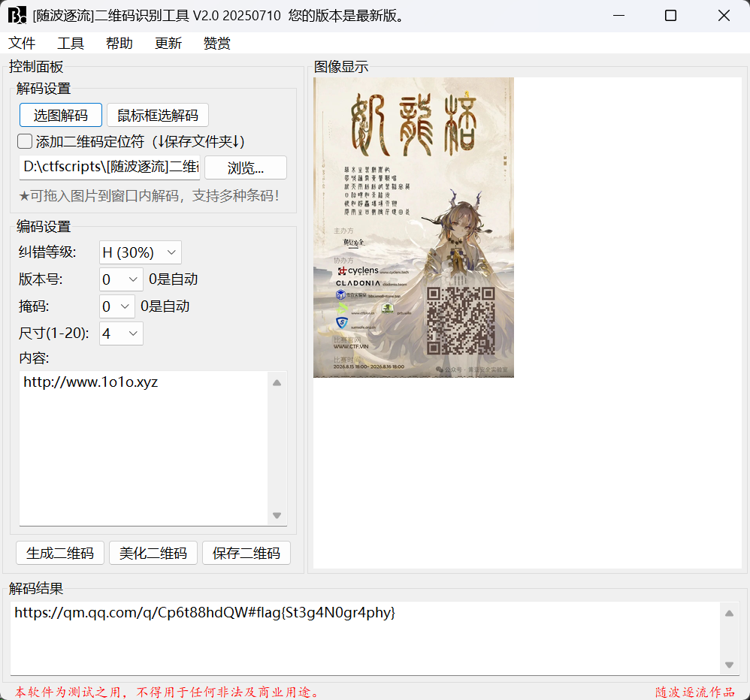
Task: Click the QR code on the poster
Action: (461, 321)
